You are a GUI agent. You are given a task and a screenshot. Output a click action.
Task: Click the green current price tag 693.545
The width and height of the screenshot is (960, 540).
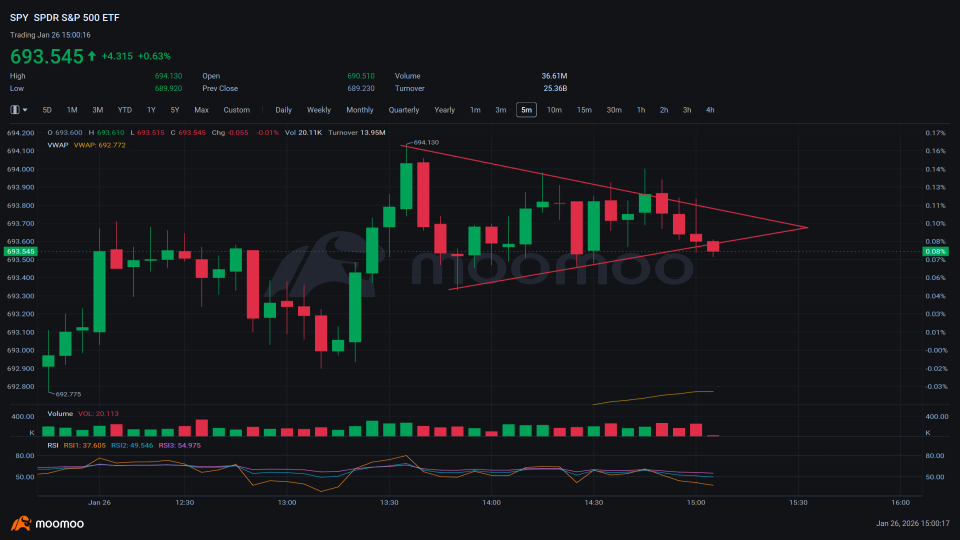pyautogui.click(x=21, y=252)
